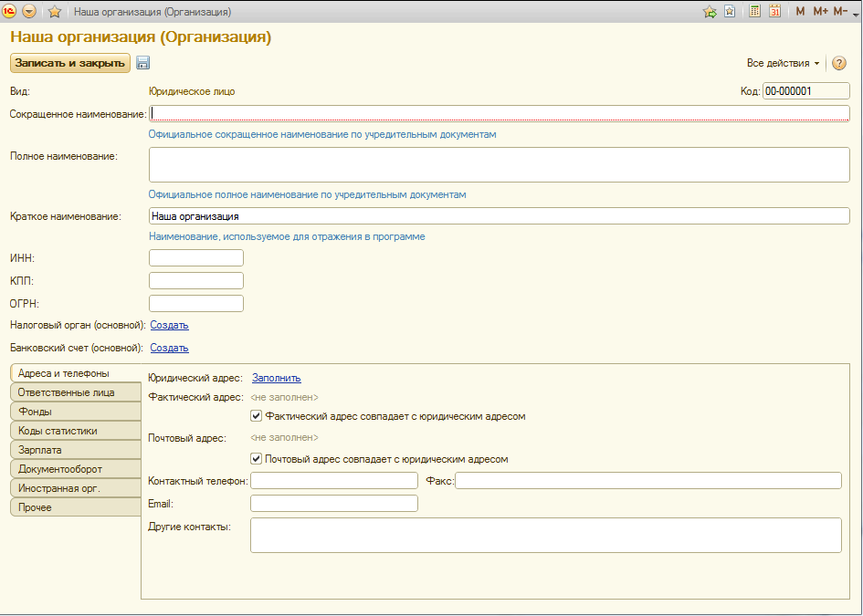
Task: Open the dropdown arrow next to the 1C logo
Action: click(x=29, y=12)
